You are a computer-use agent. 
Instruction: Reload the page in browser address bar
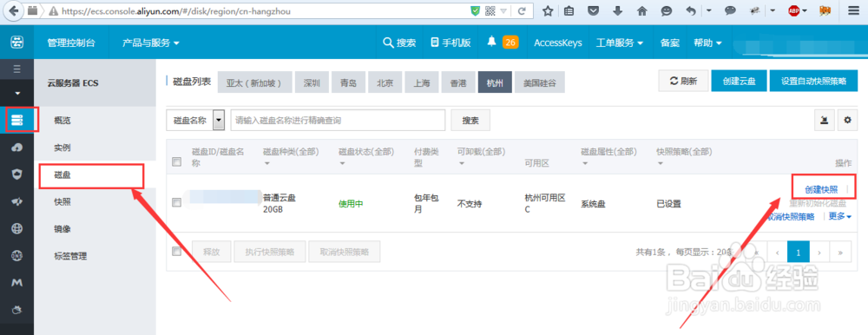tap(522, 10)
